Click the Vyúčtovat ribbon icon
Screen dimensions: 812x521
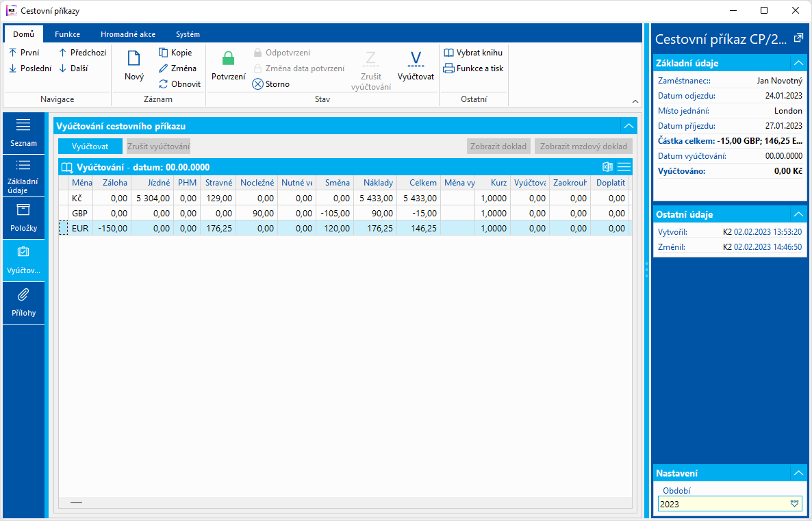(x=416, y=60)
